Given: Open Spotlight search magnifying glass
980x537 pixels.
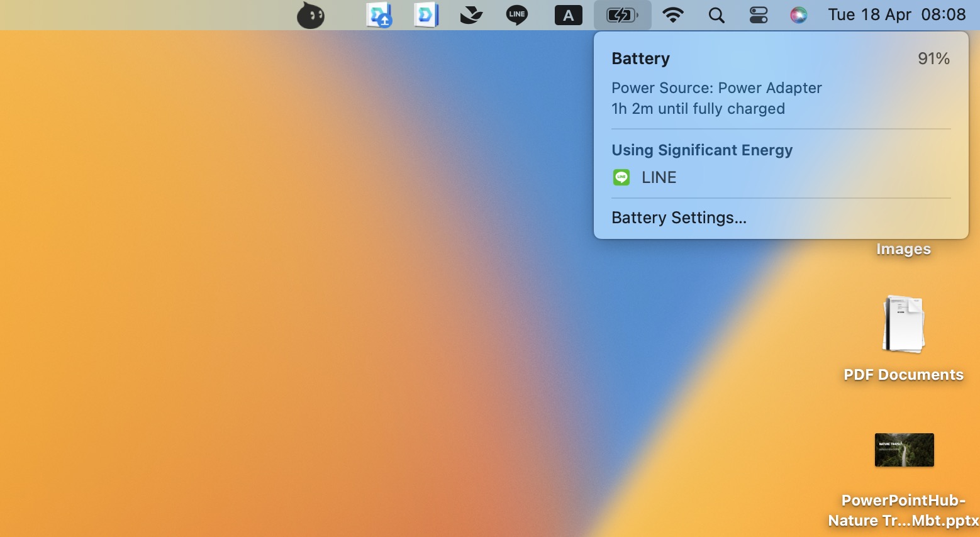Looking at the screenshot, I should (x=716, y=15).
